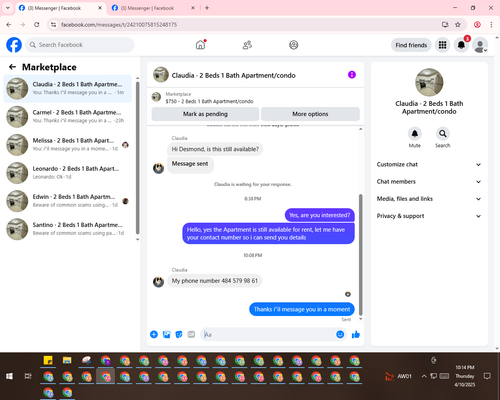
Task: Open the purple conversation information icon
Action: [352, 75]
